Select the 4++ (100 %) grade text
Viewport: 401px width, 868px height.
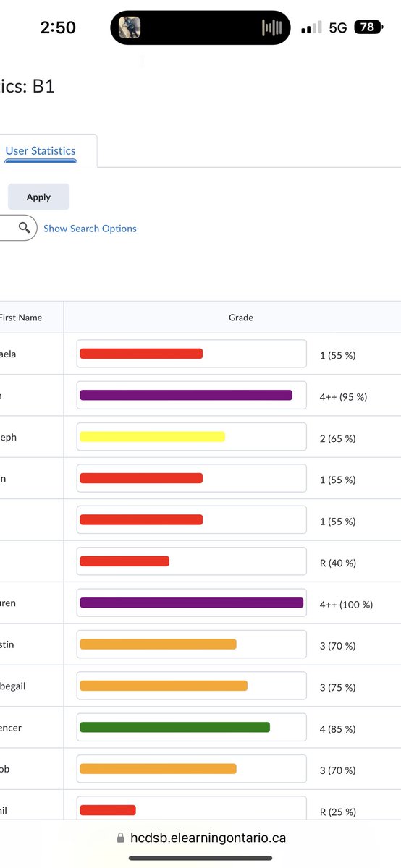346,604
